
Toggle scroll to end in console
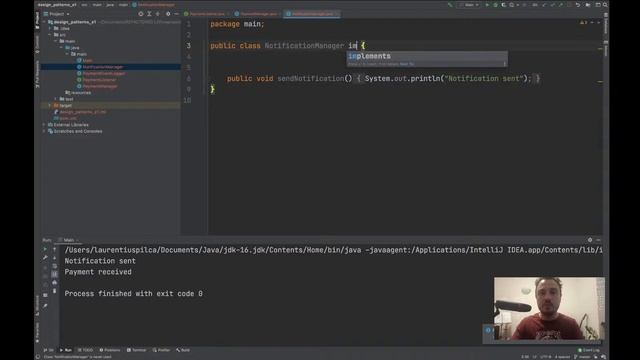pos(54,274)
